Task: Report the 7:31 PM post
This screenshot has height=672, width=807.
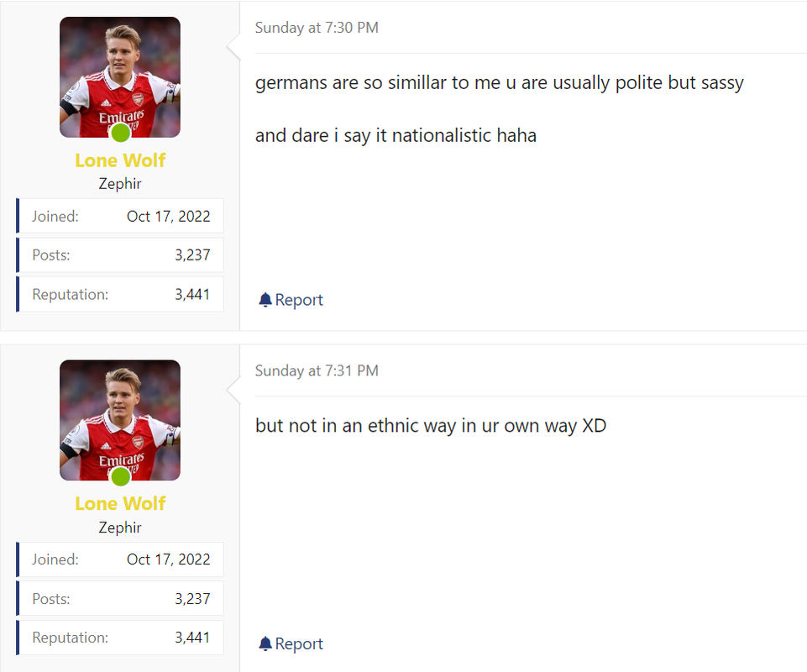Action: coord(291,643)
